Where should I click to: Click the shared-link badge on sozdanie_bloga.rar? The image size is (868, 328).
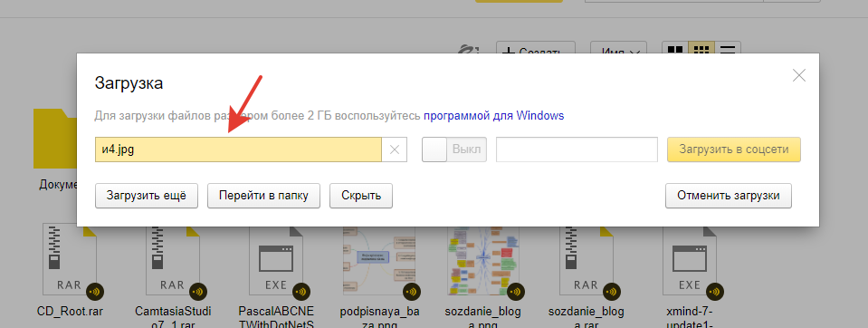pyautogui.click(x=612, y=291)
